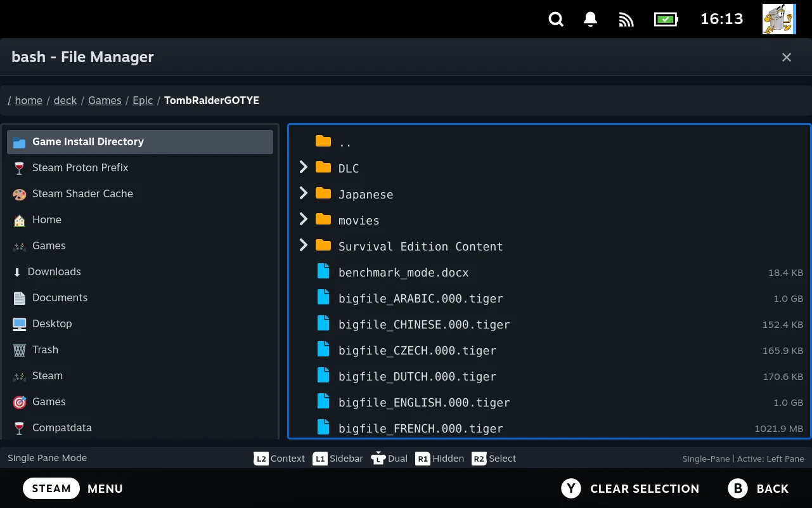The width and height of the screenshot is (812, 508).
Task: Open Desktop sidebar entry label
Action: click(x=52, y=323)
